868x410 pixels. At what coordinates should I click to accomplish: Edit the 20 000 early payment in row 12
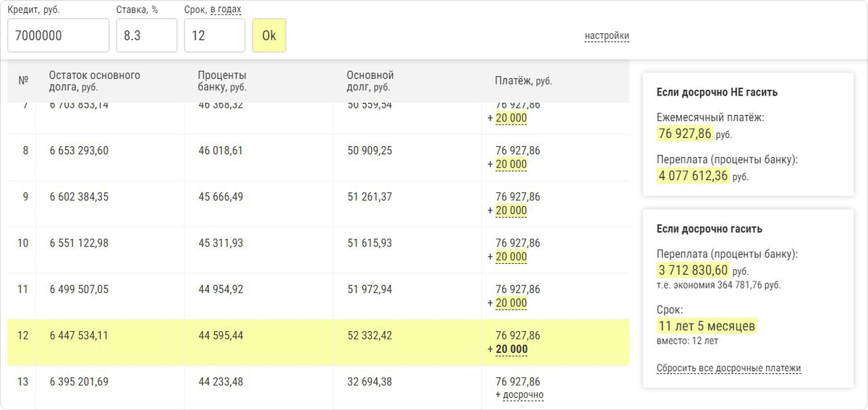click(511, 349)
